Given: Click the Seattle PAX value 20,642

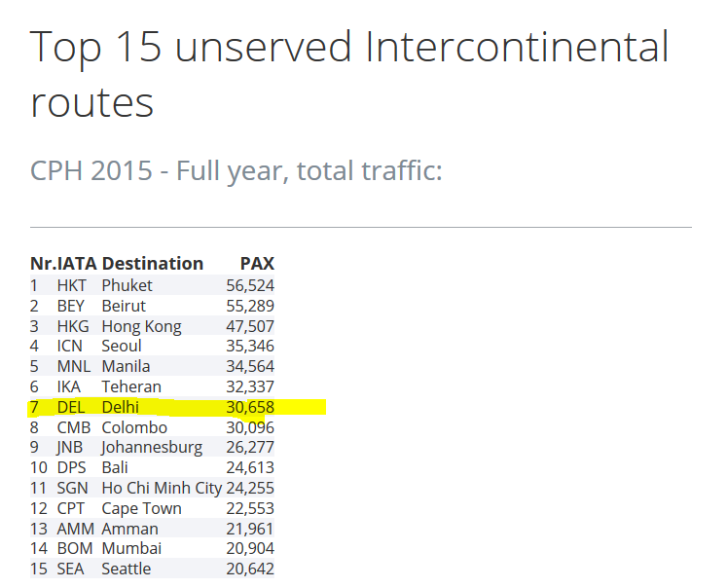Looking at the screenshot, I should pos(250,569).
